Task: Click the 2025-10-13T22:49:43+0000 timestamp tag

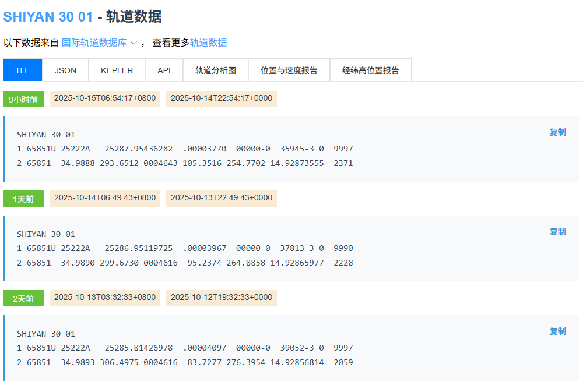Action: pos(221,198)
